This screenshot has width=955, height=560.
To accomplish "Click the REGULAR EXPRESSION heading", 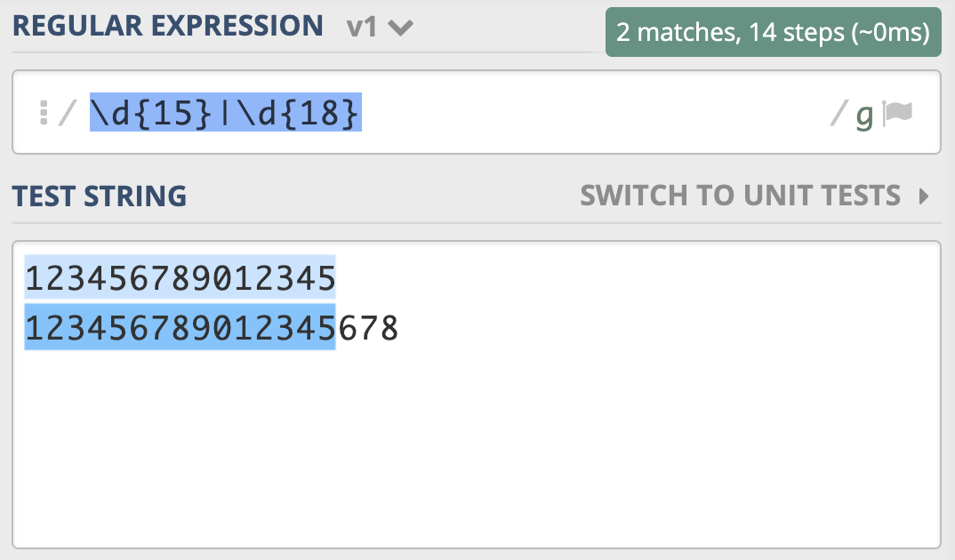I will click(x=167, y=26).
